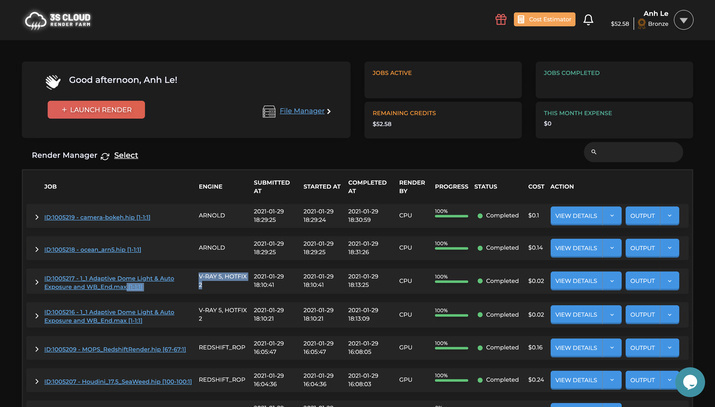Click Output for job ID:1005216
715x407 pixels.
pos(642,315)
